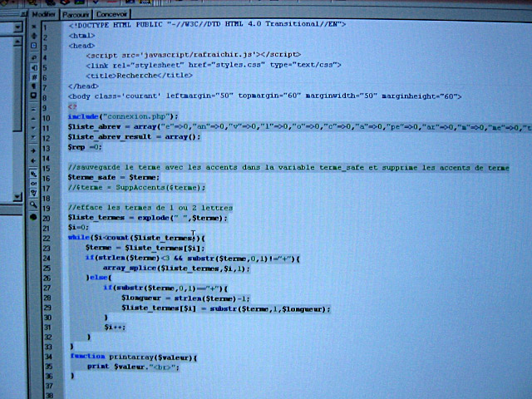Screen dimensions: 532x399
Task: Click the left panel scrollbar up arrow
Action: (17, 42)
